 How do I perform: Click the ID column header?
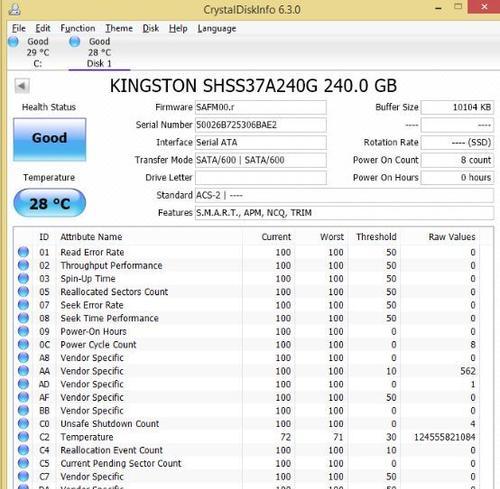point(44,237)
